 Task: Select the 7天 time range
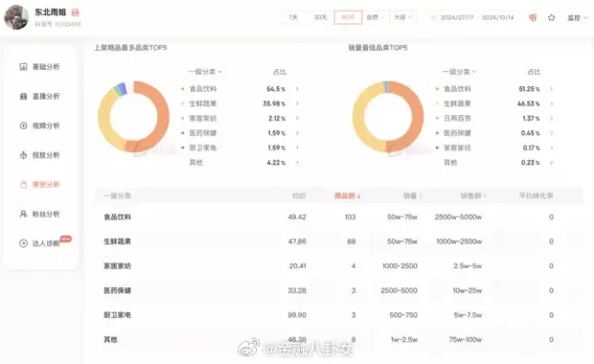(x=293, y=17)
